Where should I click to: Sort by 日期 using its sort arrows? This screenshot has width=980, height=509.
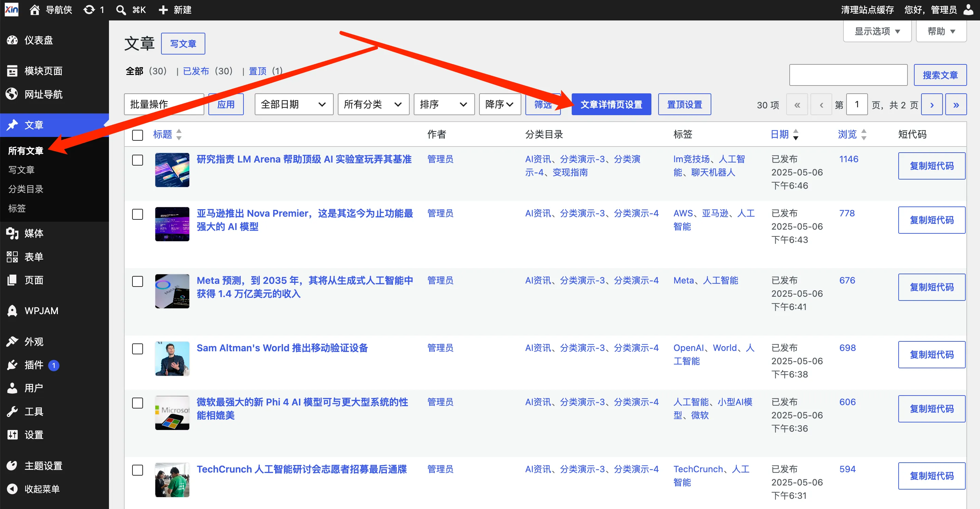[x=795, y=134]
